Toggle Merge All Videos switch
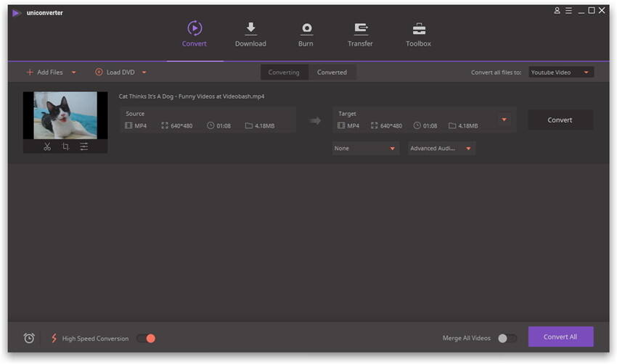Screen dimensions: 617x364 pos(507,338)
